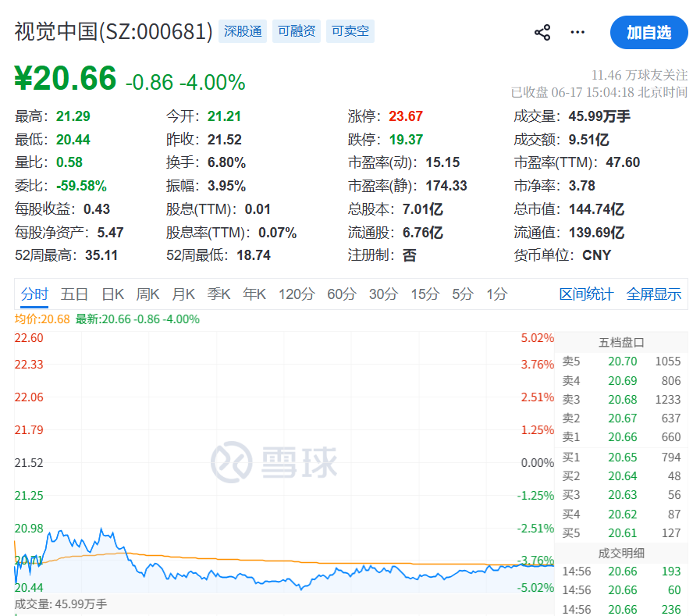Image resolution: width=700 pixels, height=616 pixels.
Task: Click the 可融资 tag
Action: click(297, 31)
